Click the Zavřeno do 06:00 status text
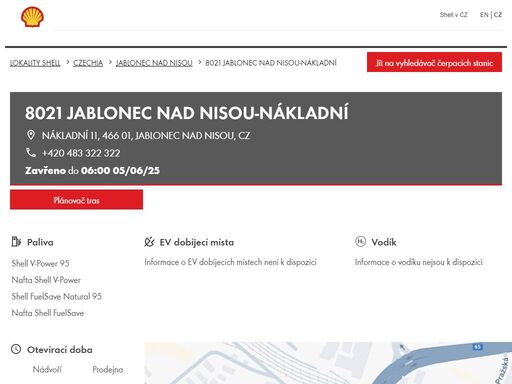 pyautogui.click(x=92, y=170)
